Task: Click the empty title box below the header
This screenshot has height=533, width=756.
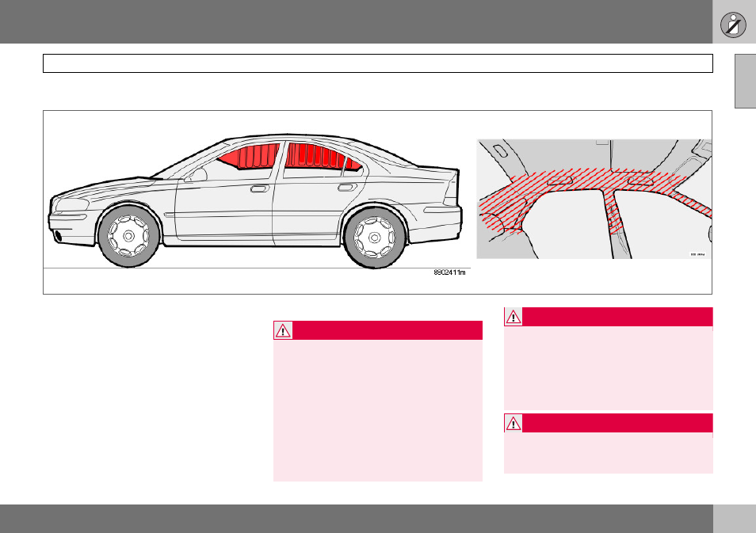Action: (x=377, y=63)
